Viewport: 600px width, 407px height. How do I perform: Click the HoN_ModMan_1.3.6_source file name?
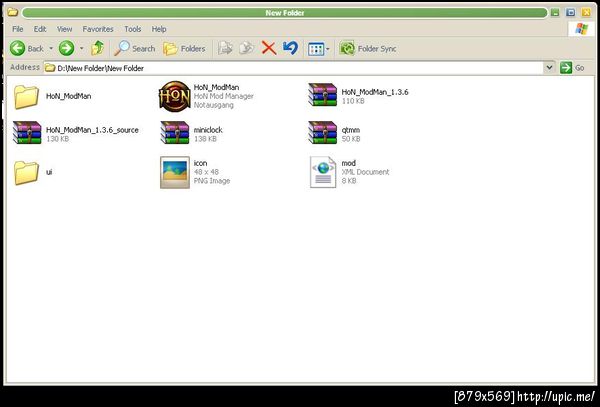click(92, 130)
